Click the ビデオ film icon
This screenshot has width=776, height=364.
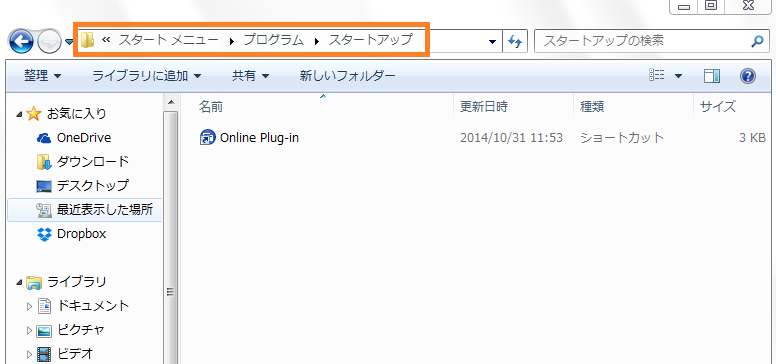(44, 354)
